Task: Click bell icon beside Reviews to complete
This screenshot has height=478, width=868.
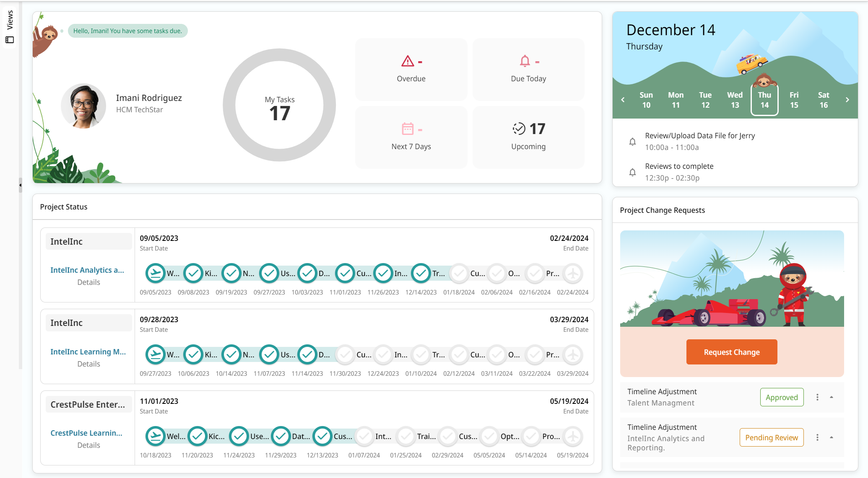Action: point(632,172)
